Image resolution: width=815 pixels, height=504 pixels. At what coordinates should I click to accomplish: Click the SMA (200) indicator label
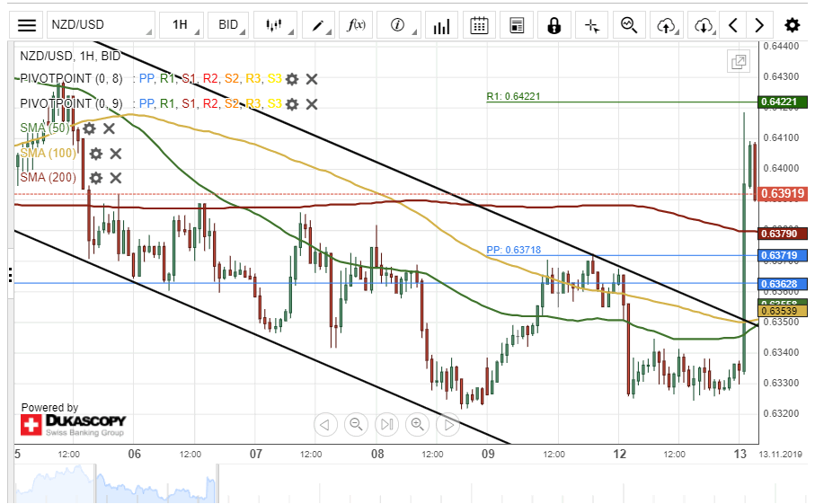pyautogui.click(x=49, y=178)
